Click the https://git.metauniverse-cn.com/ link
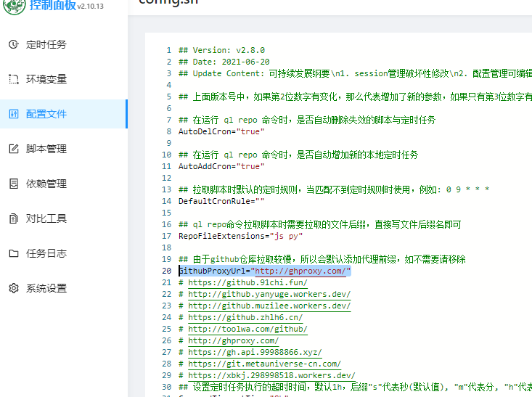 [x=264, y=364]
